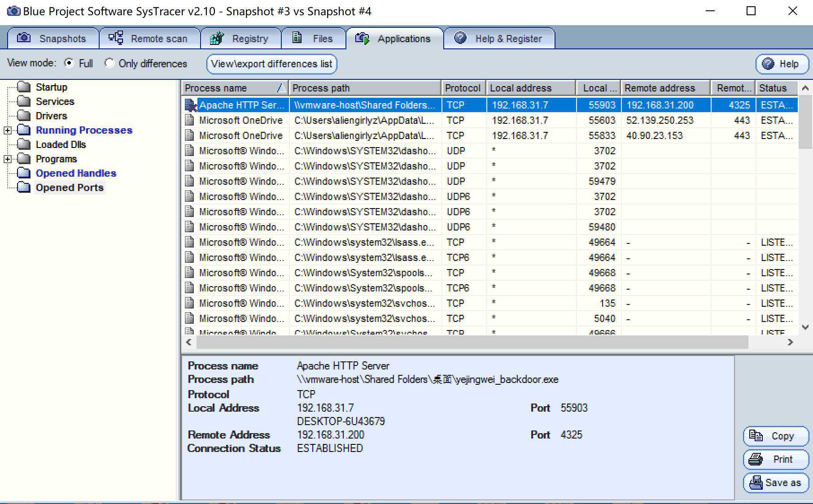Sort by Status column header

(777, 88)
